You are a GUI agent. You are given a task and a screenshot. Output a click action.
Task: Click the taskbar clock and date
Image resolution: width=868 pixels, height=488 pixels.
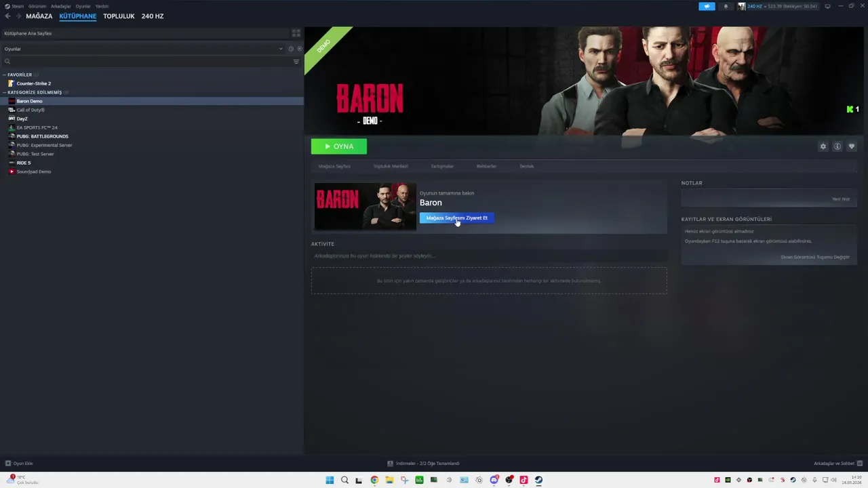[x=852, y=480]
